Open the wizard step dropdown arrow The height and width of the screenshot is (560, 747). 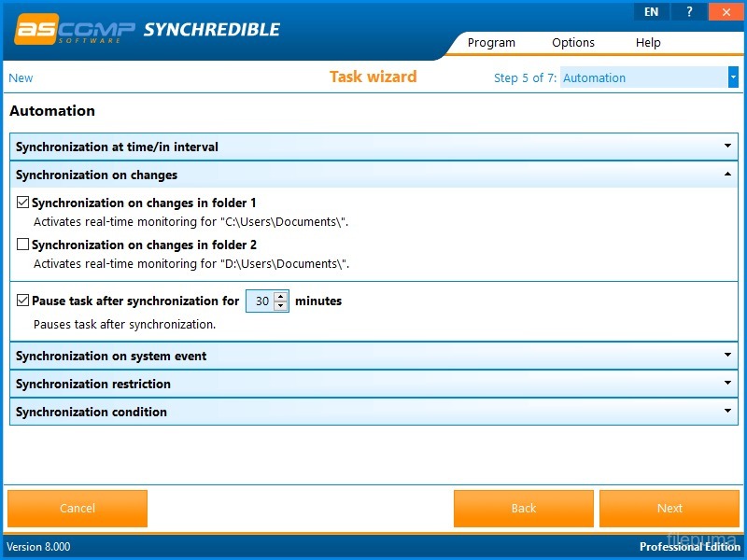click(x=733, y=77)
